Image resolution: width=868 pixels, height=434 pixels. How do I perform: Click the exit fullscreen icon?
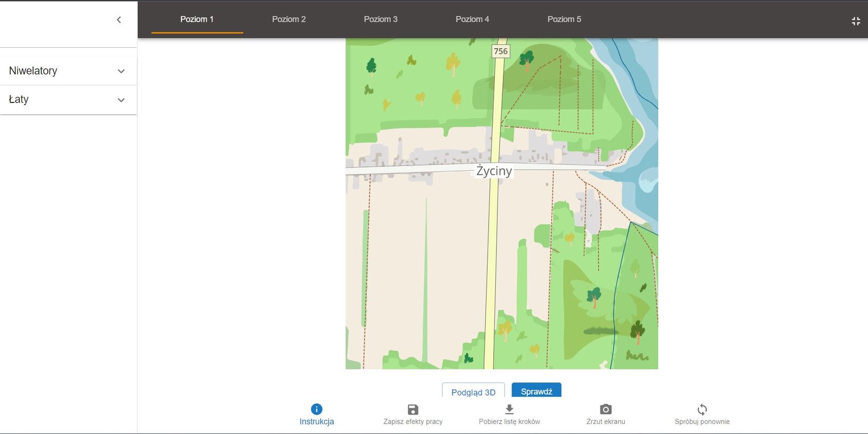(x=856, y=21)
